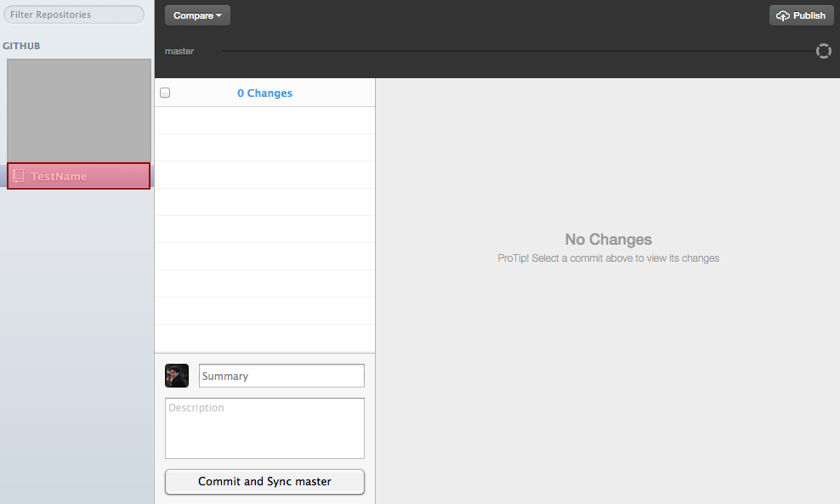840x504 pixels.
Task: Click the GITHUB section header in the sidebar
Action: [x=24, y=45]
